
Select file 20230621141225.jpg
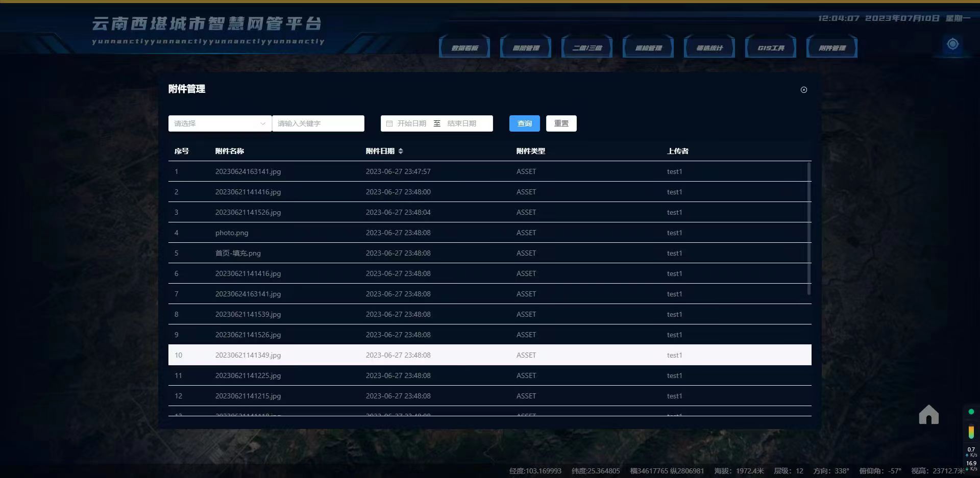[x=248, y=375]
